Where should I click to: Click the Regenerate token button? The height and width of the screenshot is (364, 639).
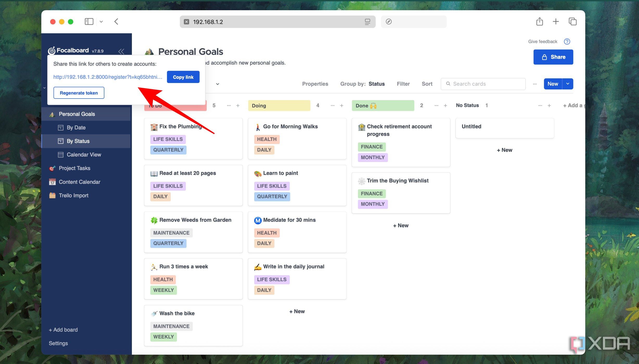[79, 93]
